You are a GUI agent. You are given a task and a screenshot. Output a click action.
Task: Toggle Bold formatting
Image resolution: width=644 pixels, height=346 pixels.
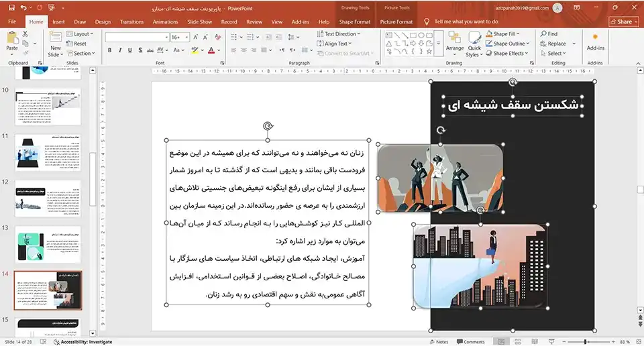[109, 50]
